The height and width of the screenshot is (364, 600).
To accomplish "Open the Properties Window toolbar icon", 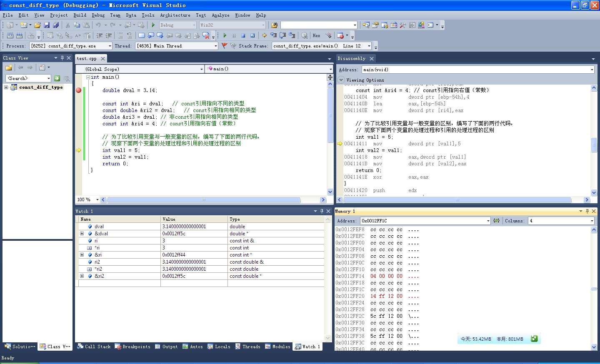I will pos(375,25).
